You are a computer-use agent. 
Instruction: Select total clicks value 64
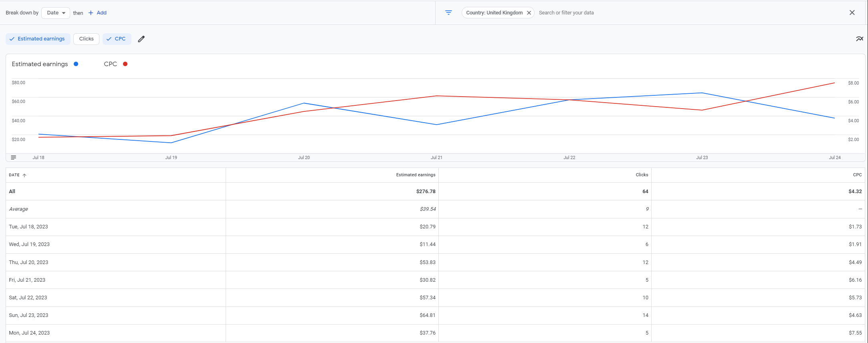tap(645, 192)
